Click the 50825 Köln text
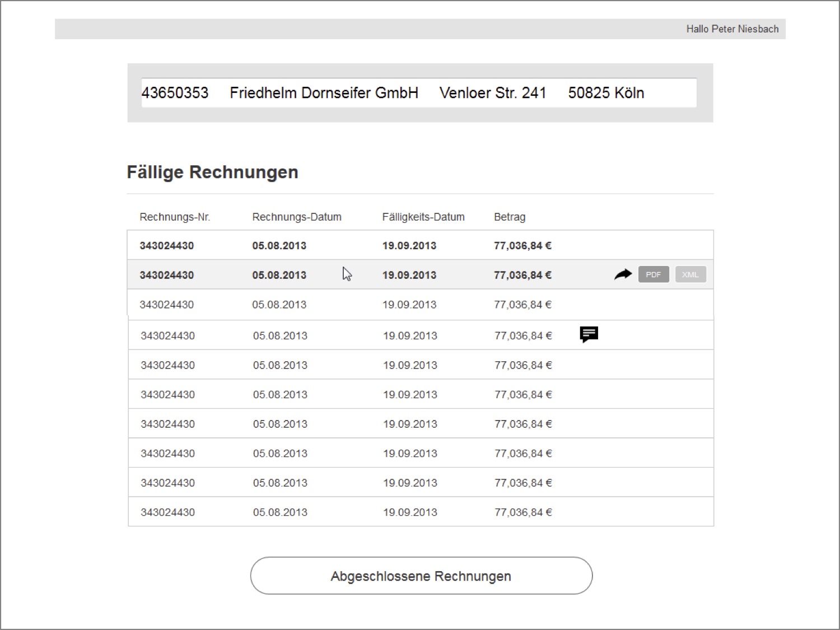840x630 pixels. tap(606, 93)
